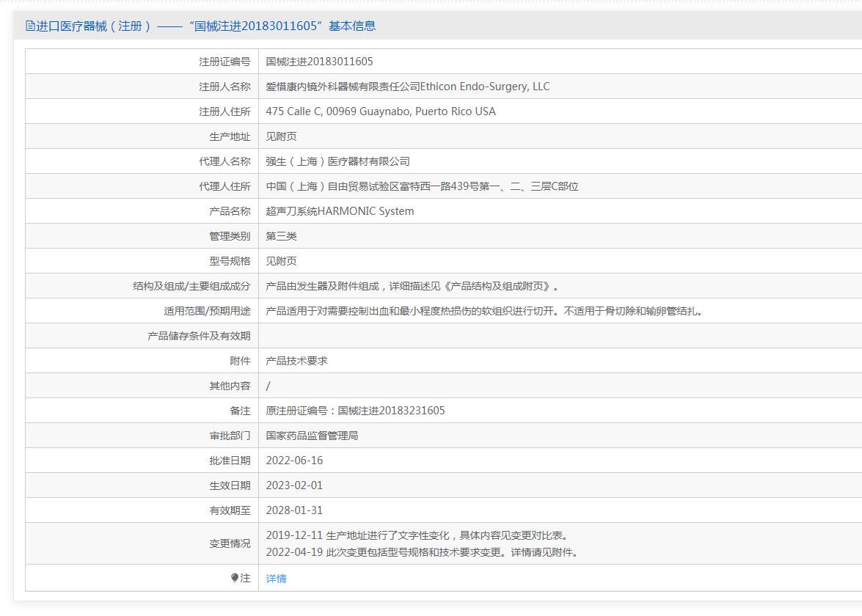Click remark 原注册证编号：国械注进20183231605
This screenshot has width=862, height=616.
click(355, 411)
